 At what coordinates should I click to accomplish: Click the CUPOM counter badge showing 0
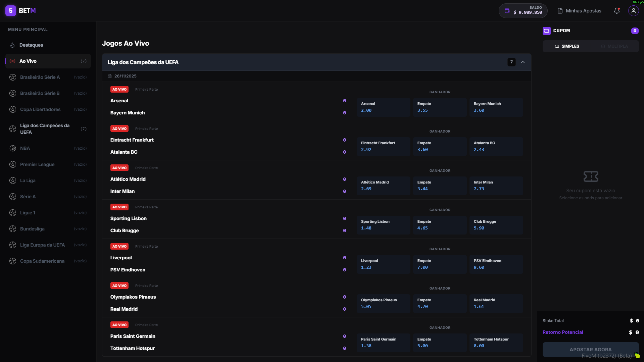click(x=635, y=31)
